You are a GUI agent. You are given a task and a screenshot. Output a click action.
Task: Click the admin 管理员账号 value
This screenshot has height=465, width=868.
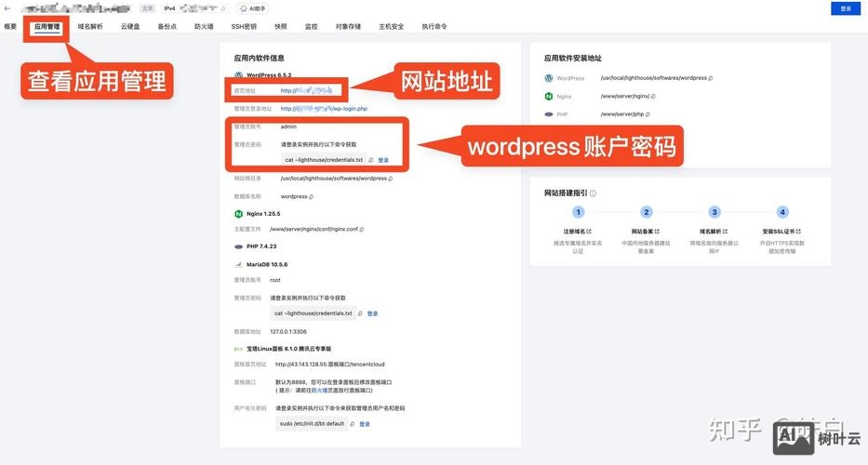tap(288, 126)
